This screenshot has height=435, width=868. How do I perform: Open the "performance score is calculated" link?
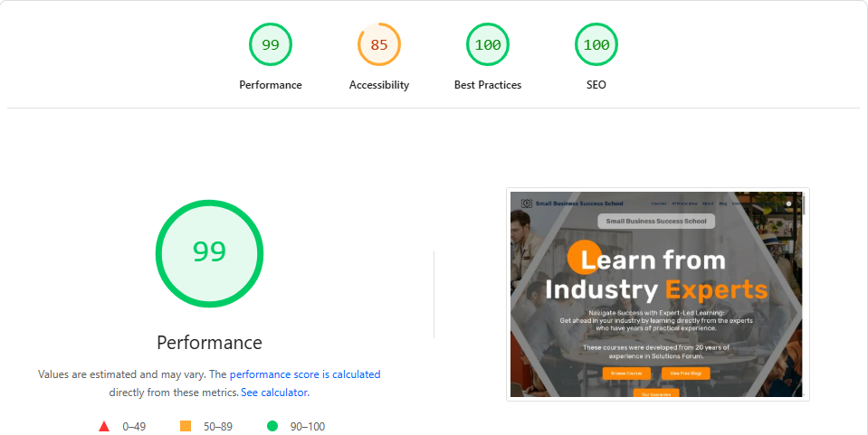click(x=305, y=374)
